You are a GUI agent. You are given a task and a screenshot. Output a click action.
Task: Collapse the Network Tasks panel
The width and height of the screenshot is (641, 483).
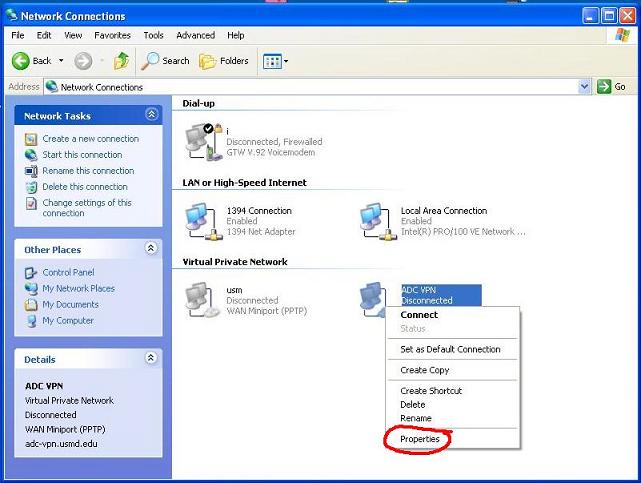click(151, 114)
